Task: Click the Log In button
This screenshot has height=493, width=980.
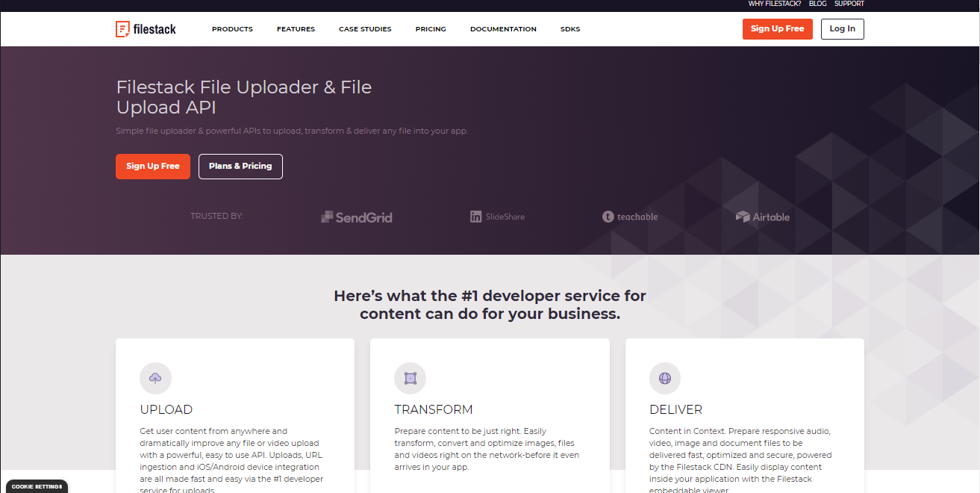Action: (x=843, y=29)
